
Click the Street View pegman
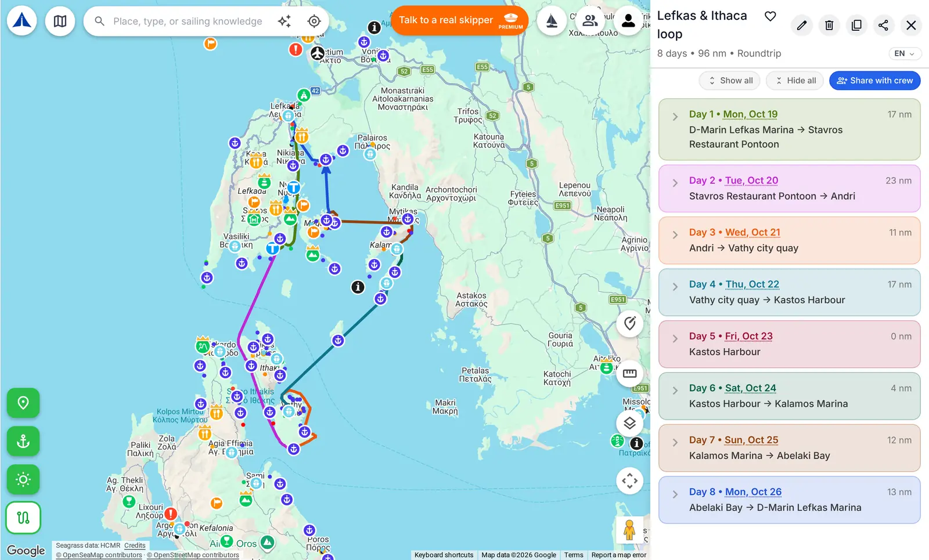click(629, 530)
